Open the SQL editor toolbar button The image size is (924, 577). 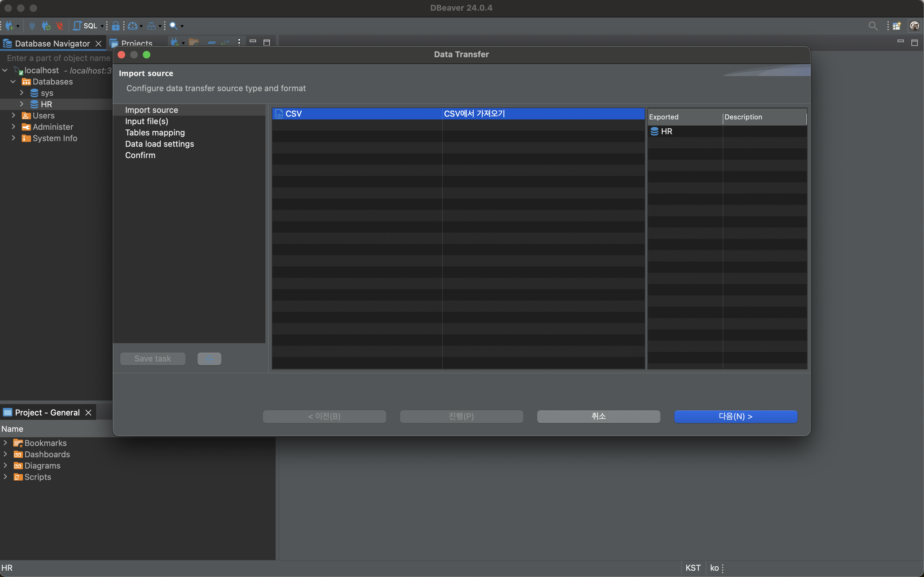pyautogui.click(x=86, y=26)
